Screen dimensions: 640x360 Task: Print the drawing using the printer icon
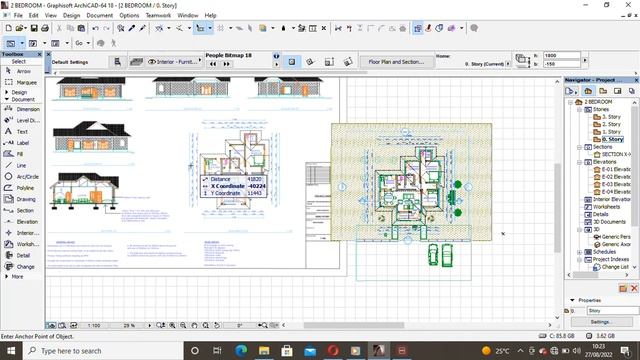pos(45,28)
